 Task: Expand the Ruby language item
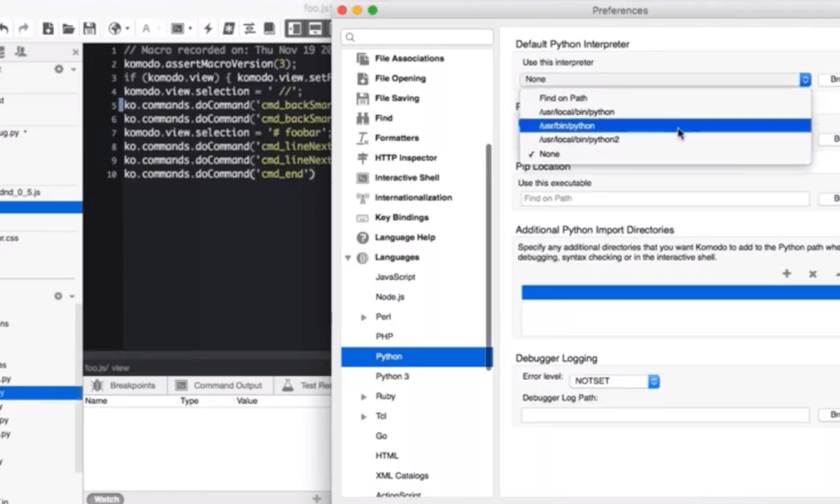(363, 396)
